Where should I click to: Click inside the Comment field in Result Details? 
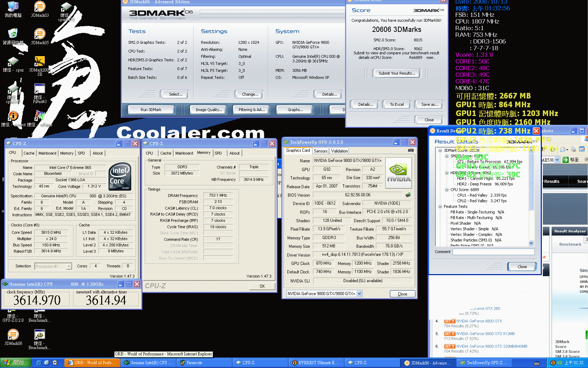[493, 252]
